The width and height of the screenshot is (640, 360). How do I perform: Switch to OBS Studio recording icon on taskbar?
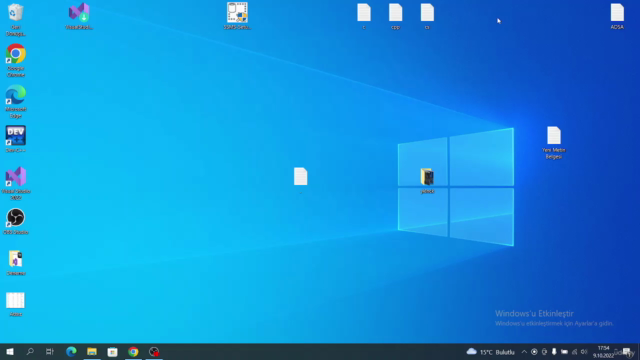[154, 352]
